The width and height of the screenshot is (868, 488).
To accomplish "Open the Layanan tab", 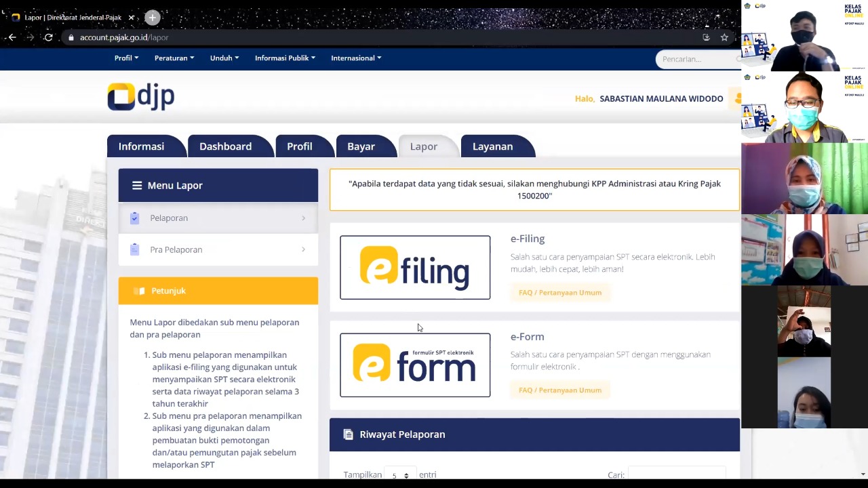I will [x=492, y=146].
